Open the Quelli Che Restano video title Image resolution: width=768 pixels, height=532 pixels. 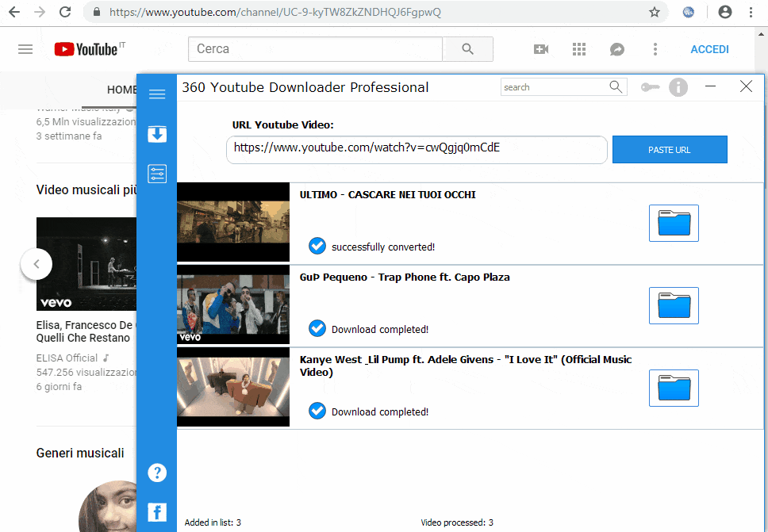click(86, 331)
